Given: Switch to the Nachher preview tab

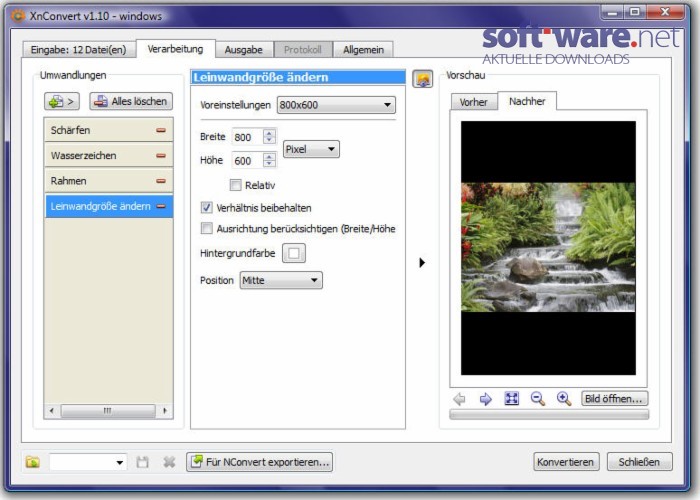Looking at the screenshot, I should [527, 101].
